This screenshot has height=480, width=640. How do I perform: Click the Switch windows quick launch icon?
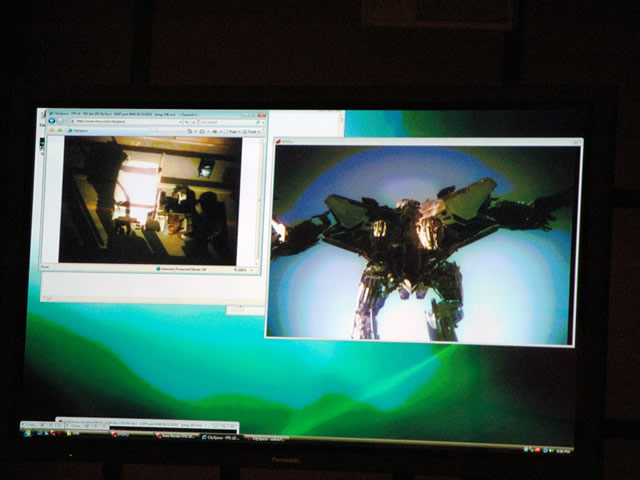(x=47, y=433)
